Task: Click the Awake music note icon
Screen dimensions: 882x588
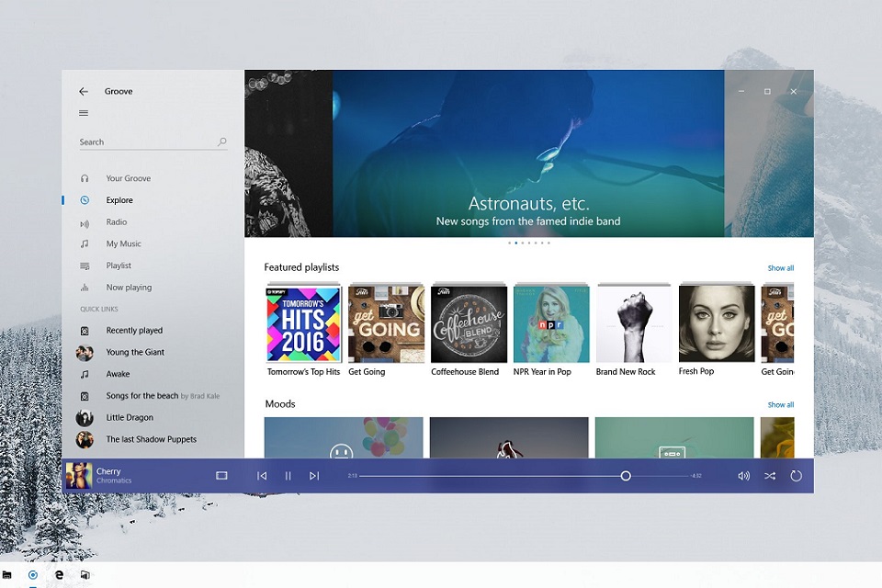Action: coord(85,374)
